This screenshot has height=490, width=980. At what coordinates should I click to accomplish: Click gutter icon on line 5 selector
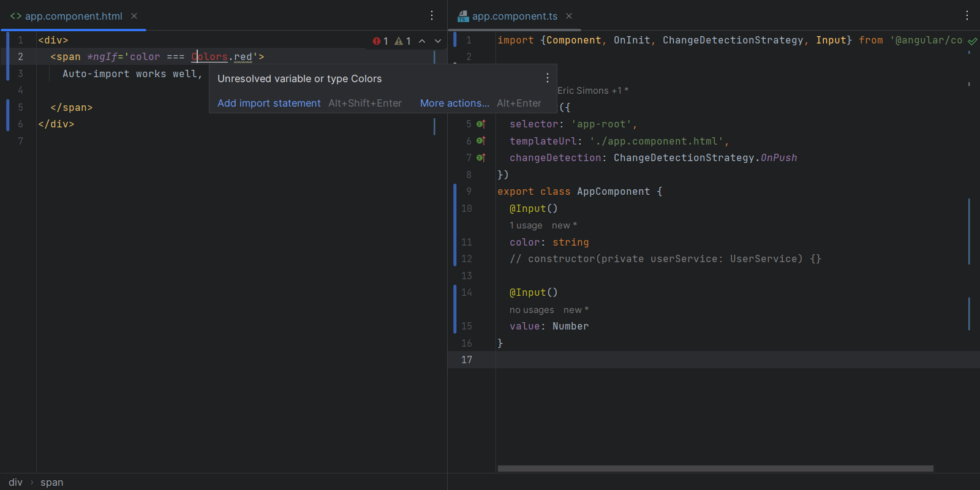tap(481, 124)
